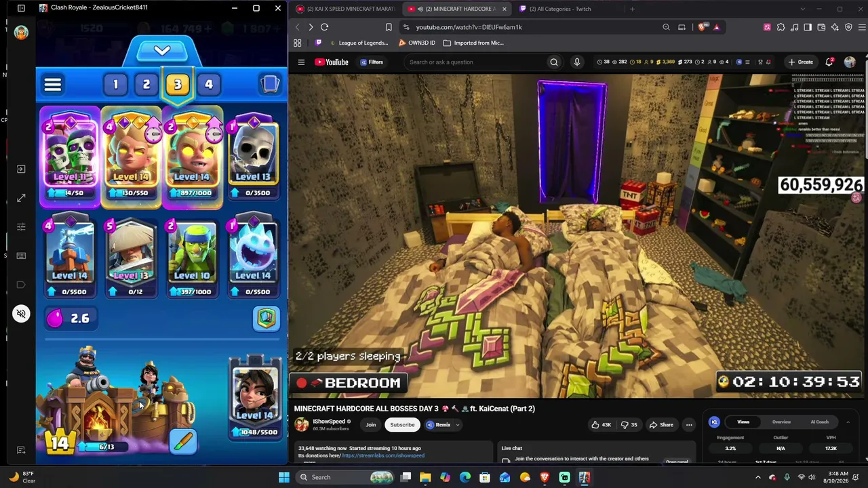
Task: Search with your voice on YouTube
Action: (577, 62)
